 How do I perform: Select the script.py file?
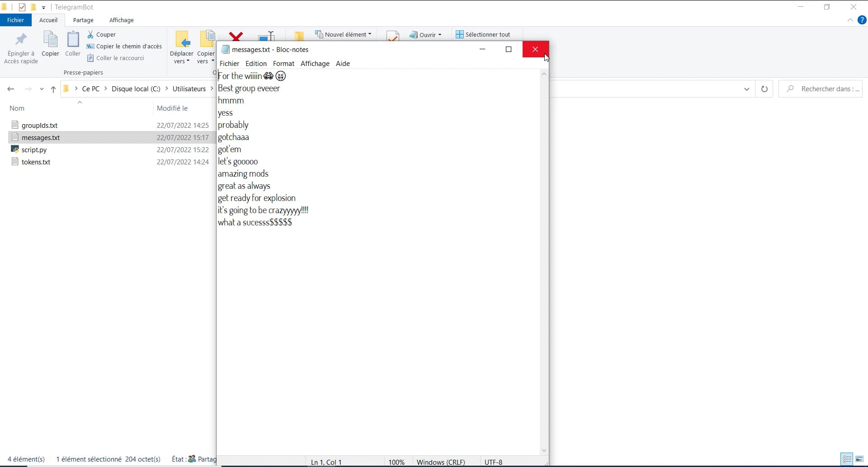click(34, 149)
